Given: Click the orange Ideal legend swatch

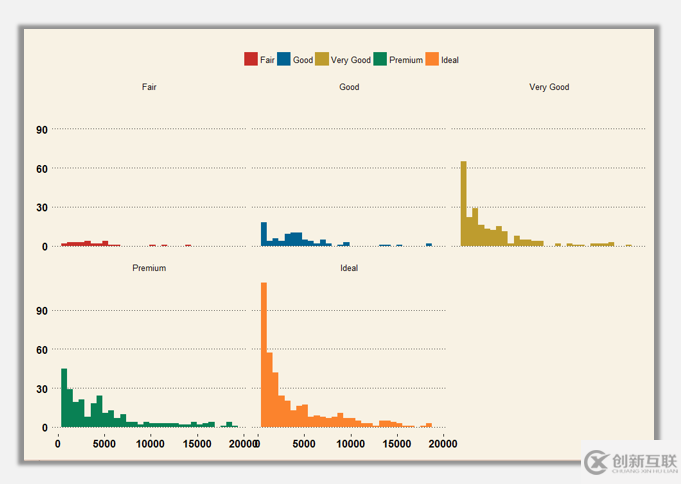Looking at the screenshot, I should 432,59.
